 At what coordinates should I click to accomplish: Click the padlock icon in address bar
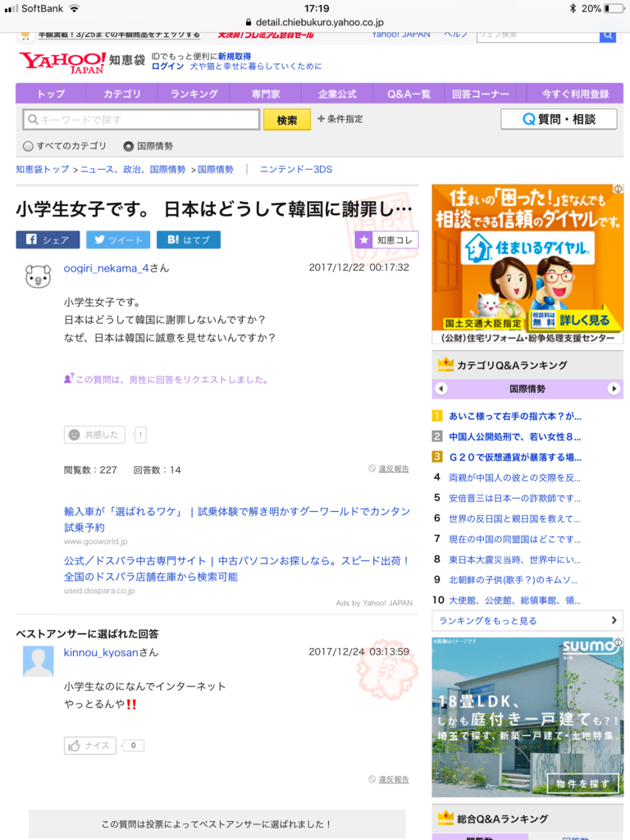tap(248, 22)
